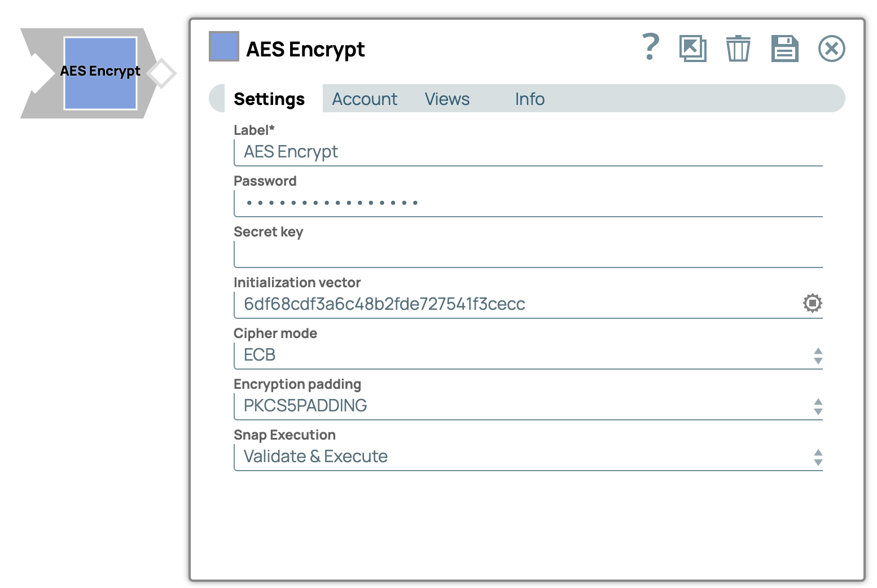Save settings with the floppy disk icon
This screenshot has height=588, width=877.
pos(784,49)
